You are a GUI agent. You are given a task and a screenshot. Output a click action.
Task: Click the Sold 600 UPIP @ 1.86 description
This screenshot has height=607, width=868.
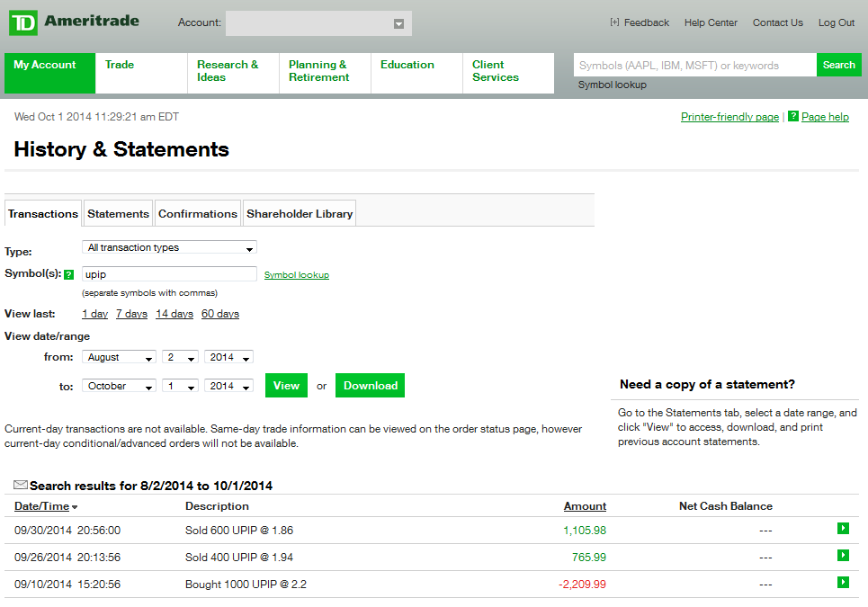pos(239,530)
